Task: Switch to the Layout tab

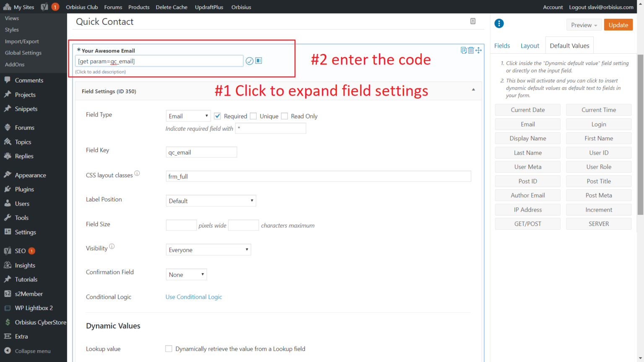Action: (530, 46)
